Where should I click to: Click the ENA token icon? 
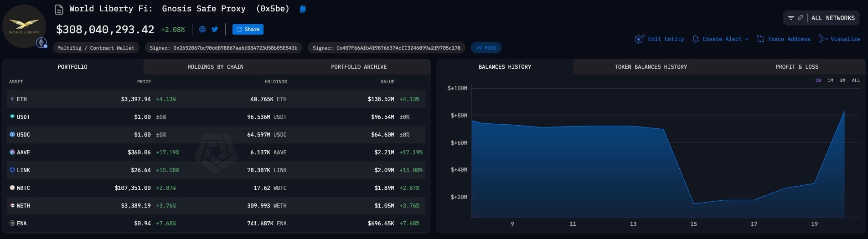pos(12,223)
